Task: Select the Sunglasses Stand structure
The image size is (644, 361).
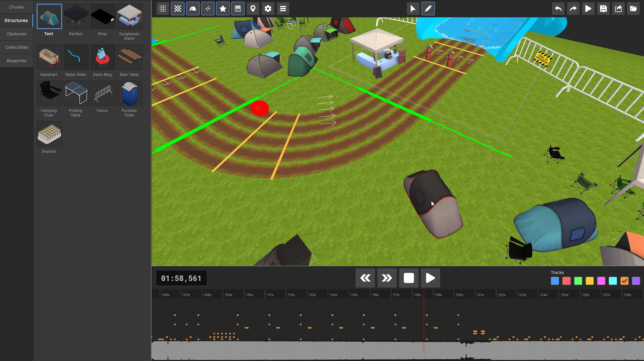Action: pos(129,17)
